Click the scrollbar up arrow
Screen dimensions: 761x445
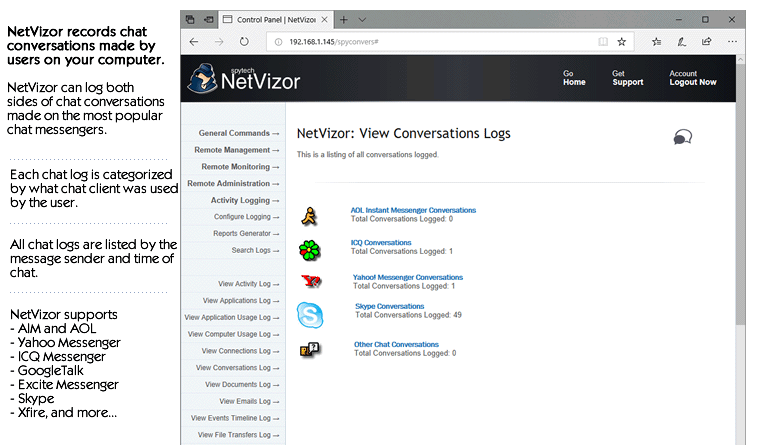coord(740,59)
